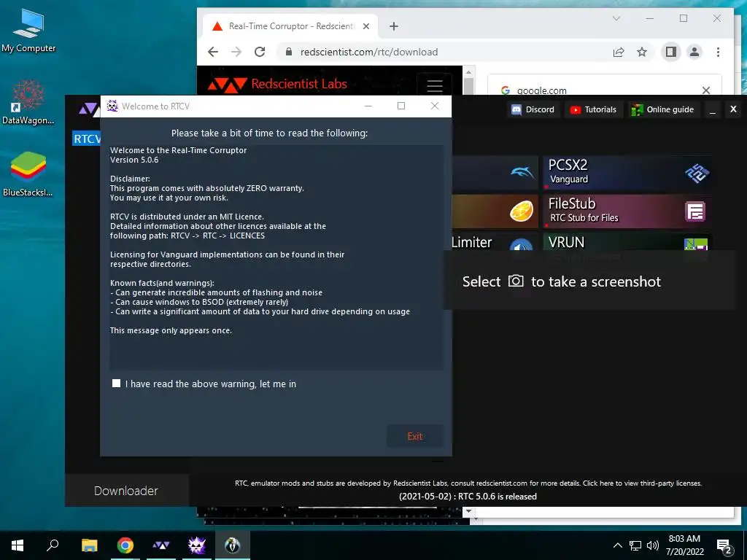747x560 pixels.
Task: Click the redscientist.com address bar
Action: click(x=443, y=52)
